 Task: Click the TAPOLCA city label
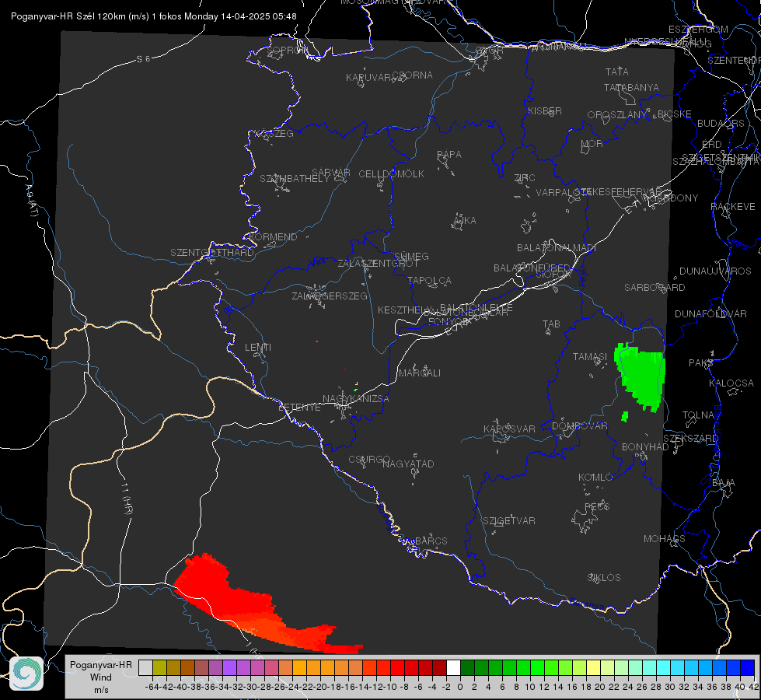pos(430,280)
